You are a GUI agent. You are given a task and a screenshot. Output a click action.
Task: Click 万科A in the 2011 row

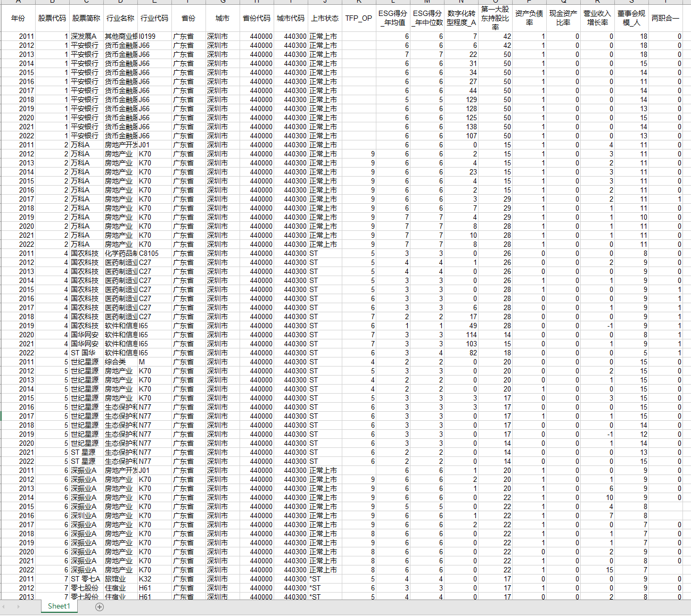(86, 145)
